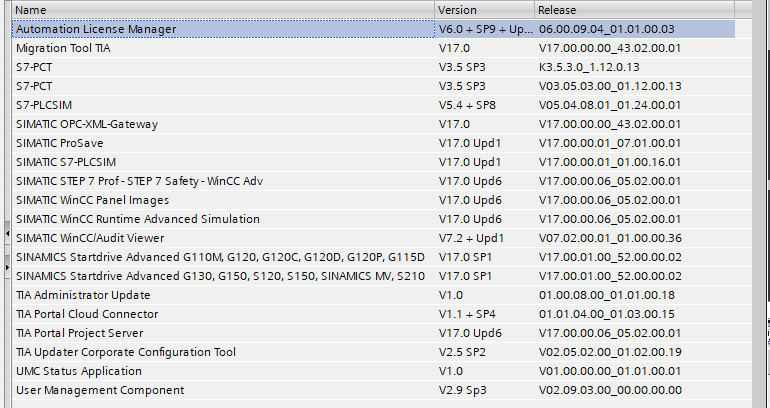Click release value V01.00.00.00_01.01.00.01
This screenshot has height=408, width=770.
pos(610,372)
